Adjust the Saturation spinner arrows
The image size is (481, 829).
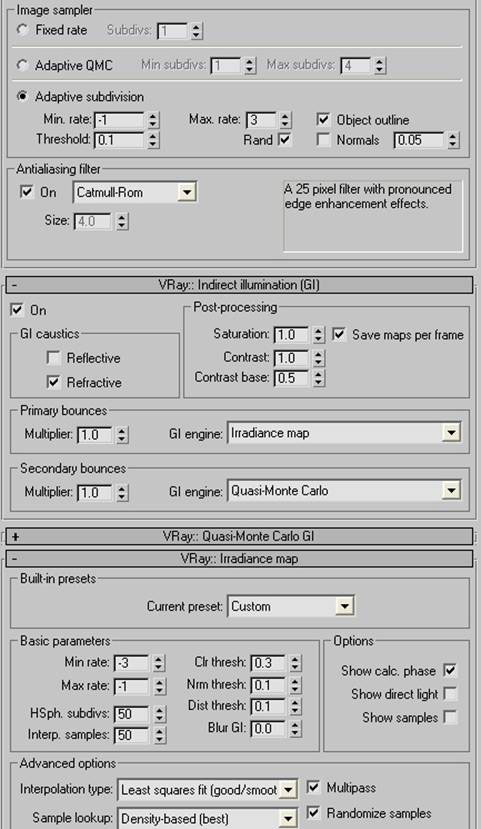pos(318,335)
